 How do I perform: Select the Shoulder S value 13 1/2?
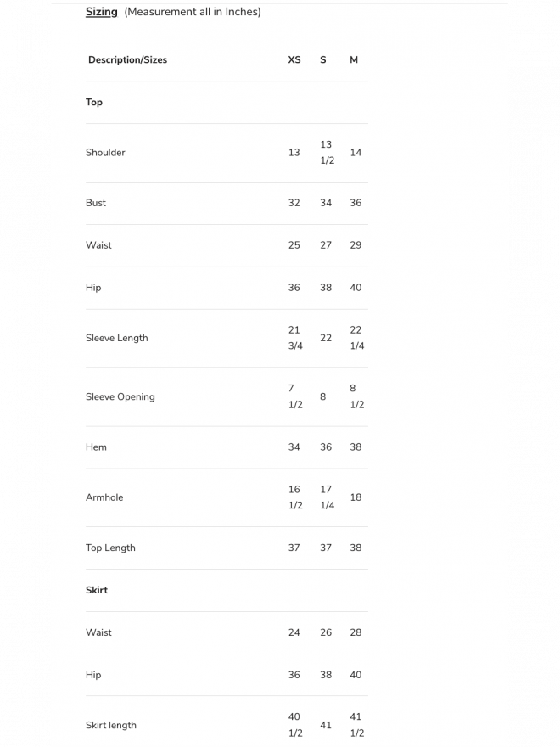pyautogui.click(x=327, y=153)
